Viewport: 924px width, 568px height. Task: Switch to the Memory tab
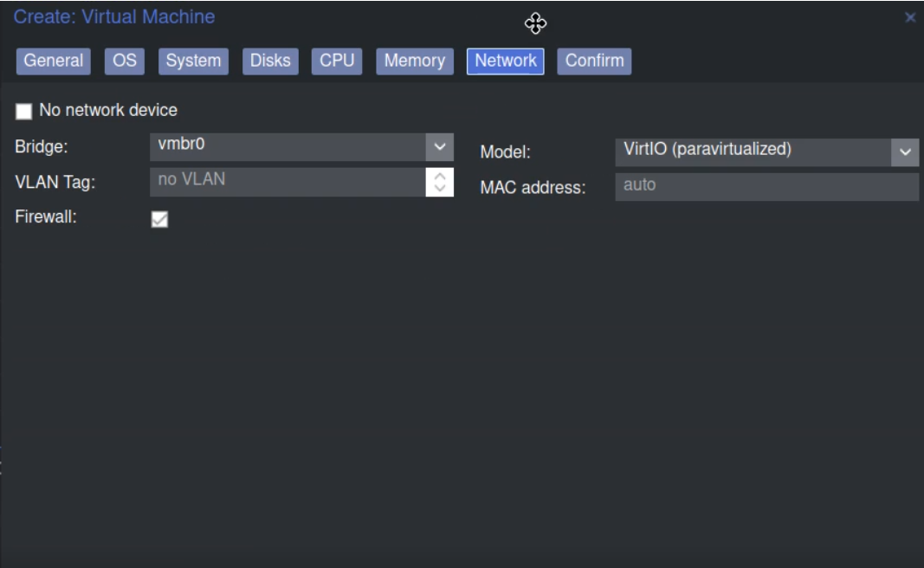414,61
